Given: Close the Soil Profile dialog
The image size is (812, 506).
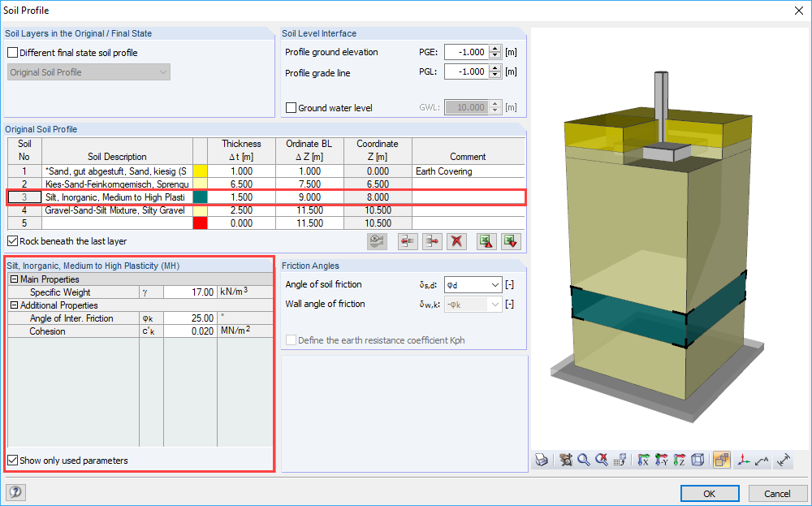Looking at the screenshot, I should pos(799,11).
